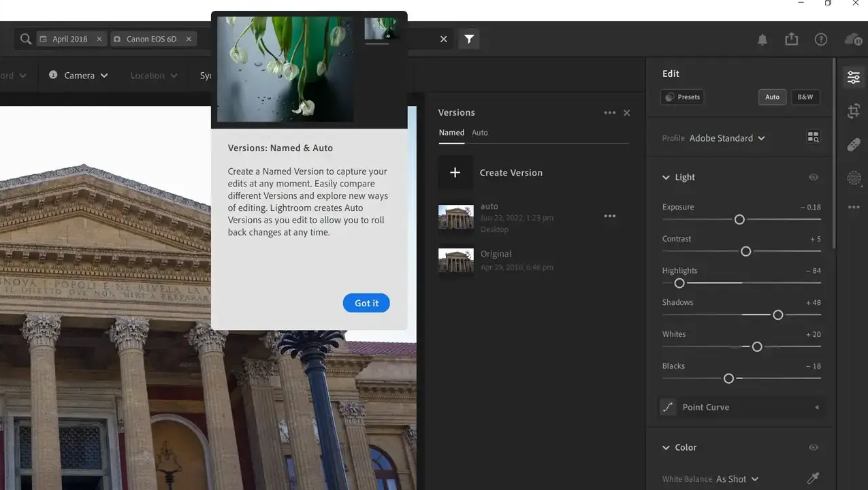Pick white balance with eyedropper
868x490 pixels.
point(813,478)
